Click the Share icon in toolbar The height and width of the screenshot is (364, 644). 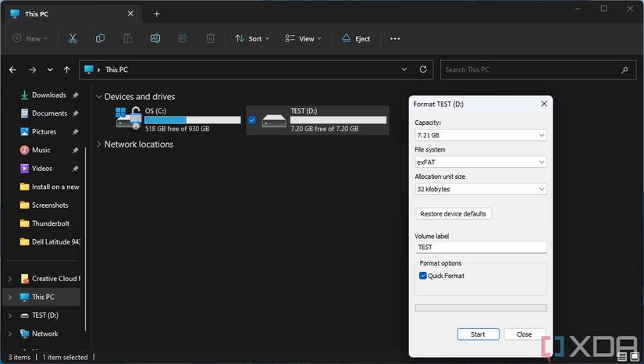click(183, 38)
